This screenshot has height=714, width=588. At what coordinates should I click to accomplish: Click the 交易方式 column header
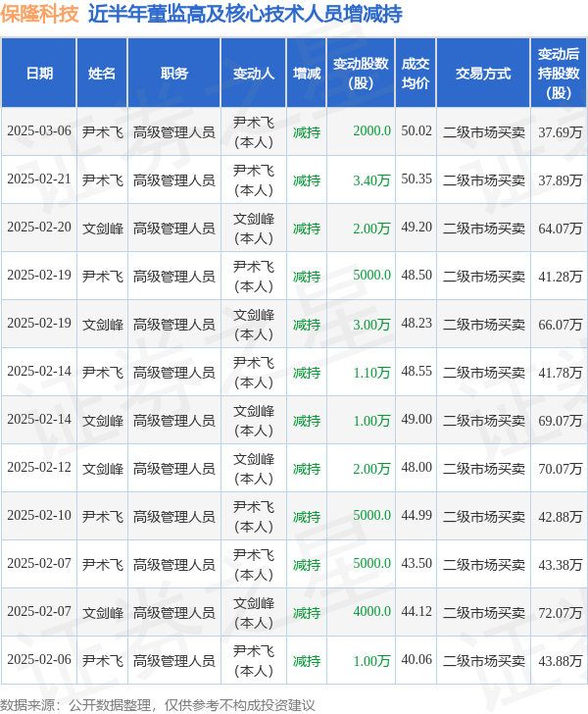click(483, 74)
